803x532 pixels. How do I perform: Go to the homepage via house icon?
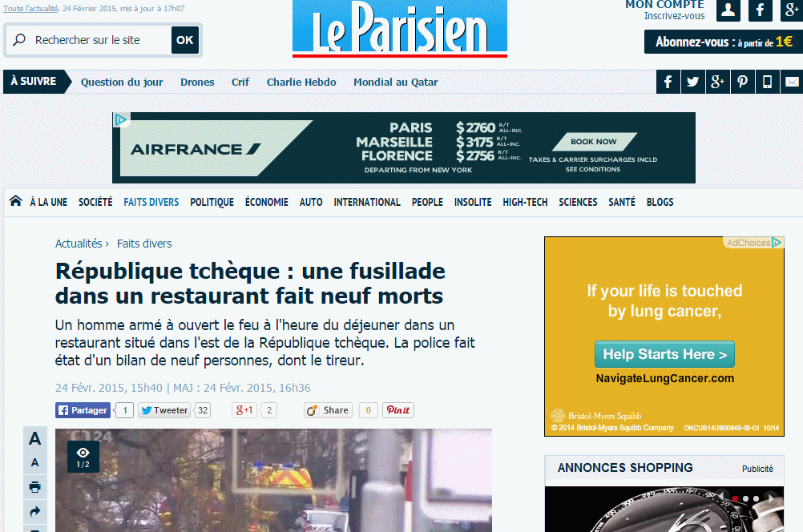16,201
